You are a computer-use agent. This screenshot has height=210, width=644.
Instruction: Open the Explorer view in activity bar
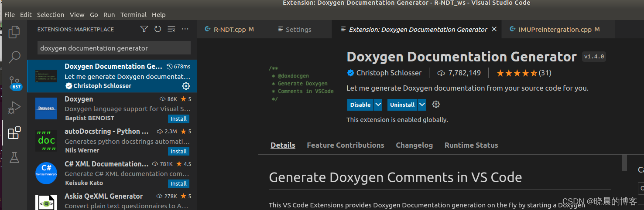(14, 32)
